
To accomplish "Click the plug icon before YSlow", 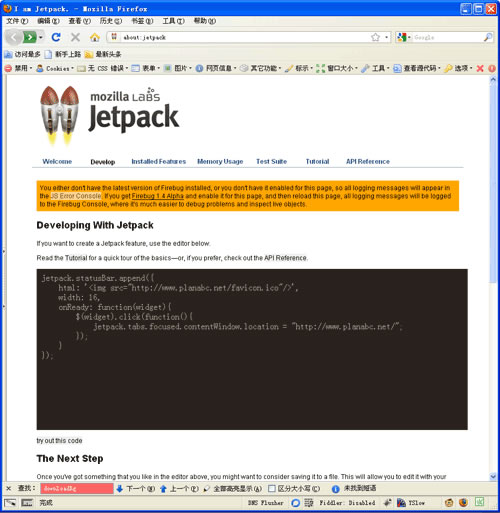I will point(387,503).
